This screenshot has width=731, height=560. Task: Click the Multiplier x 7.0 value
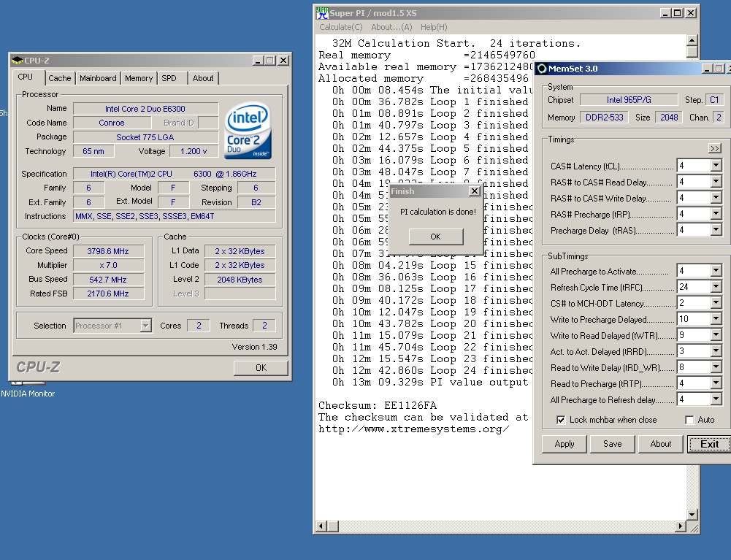pos(108,265)
